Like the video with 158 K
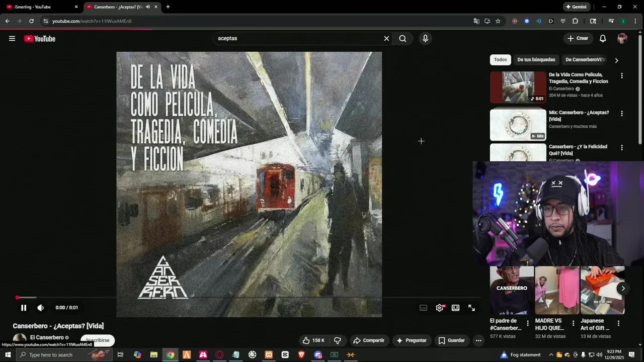 point(313,340)
